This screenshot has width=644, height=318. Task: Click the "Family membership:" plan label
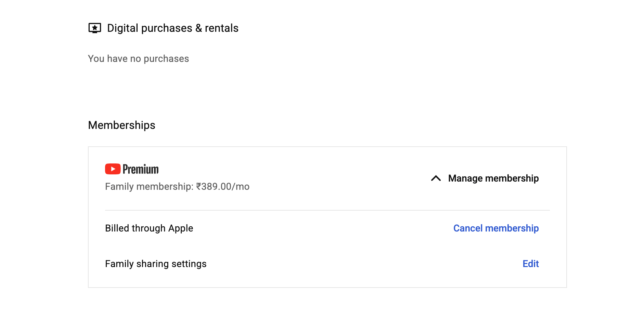[x=149, y=186]
